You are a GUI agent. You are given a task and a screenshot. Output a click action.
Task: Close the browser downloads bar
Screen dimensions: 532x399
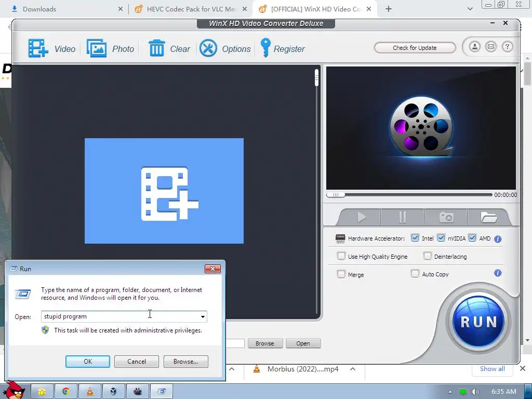(523, 368)
